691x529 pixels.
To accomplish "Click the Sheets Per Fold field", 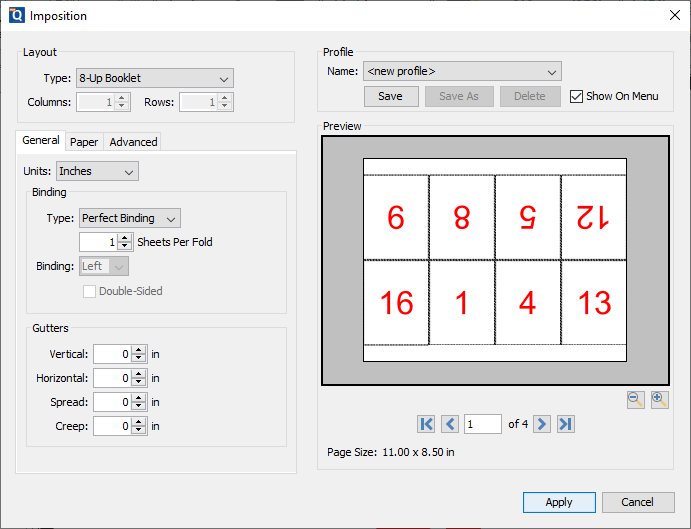I will click(x=99, y=242).
